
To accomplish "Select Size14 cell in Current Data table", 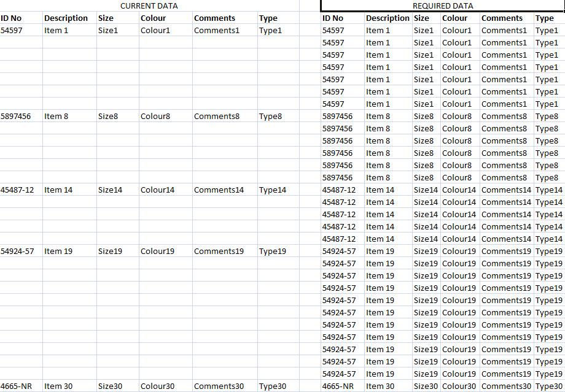I will (110, 190).
